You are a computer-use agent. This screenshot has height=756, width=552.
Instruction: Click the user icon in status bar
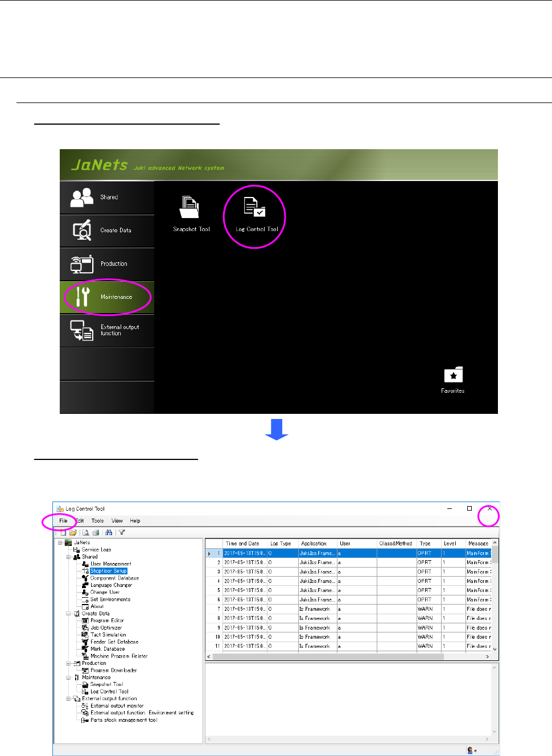tap(470, 751)
